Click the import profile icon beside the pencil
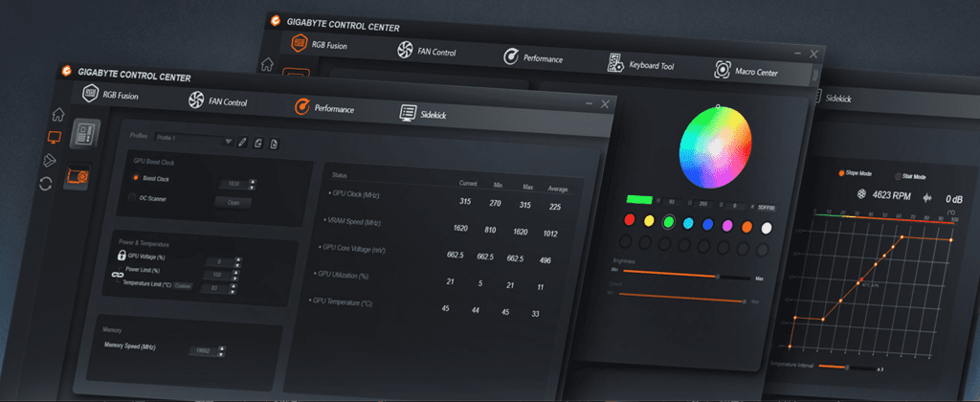Viewport: 980px width, 402px height. pyautogui.click(x=258, y=144)
